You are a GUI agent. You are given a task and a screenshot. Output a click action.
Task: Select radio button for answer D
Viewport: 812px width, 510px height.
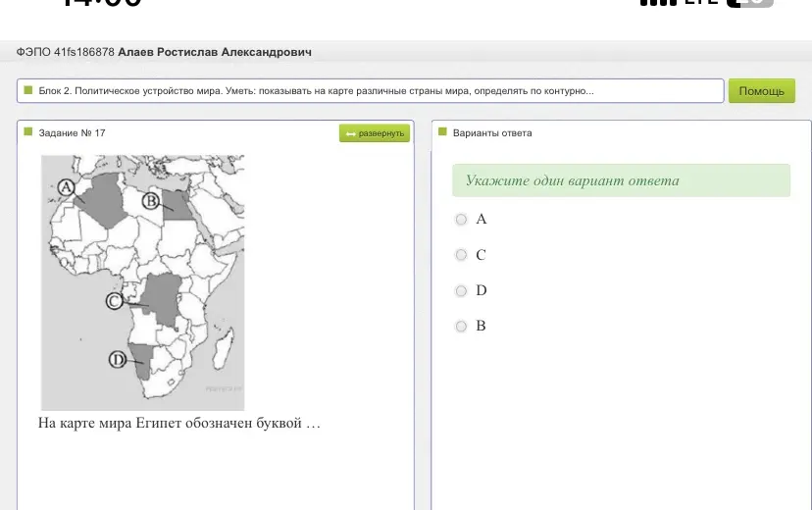[x=461, y=291]
